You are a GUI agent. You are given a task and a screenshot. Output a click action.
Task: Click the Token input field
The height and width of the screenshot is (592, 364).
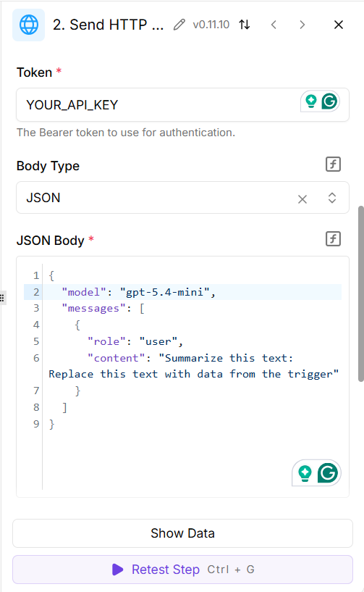(182, 104)
